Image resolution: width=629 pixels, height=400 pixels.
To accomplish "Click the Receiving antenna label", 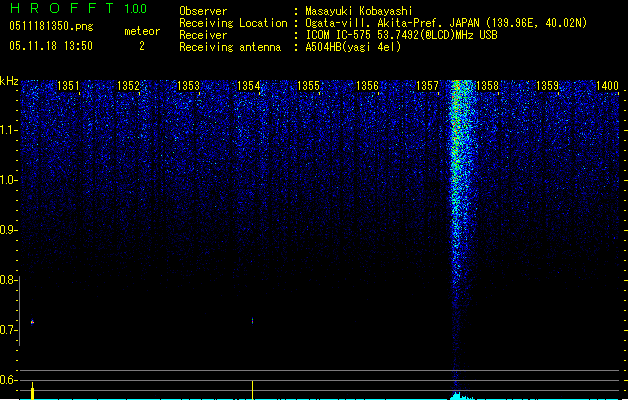I will 230,47.
